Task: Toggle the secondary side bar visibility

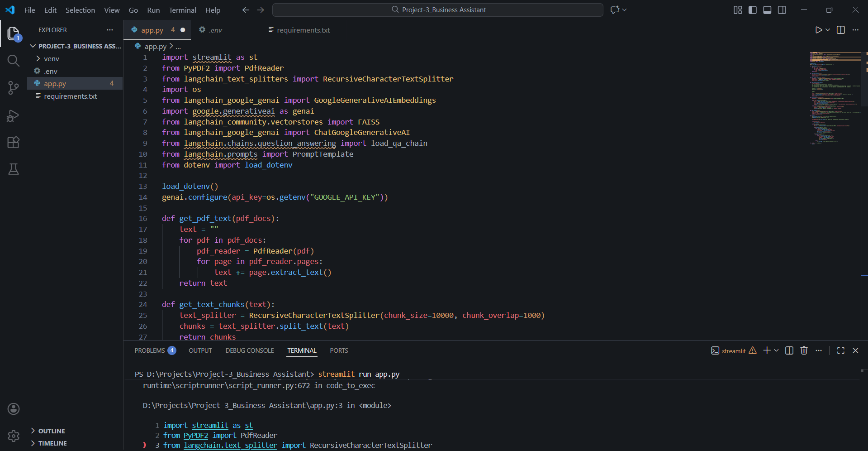Action: [782, 10]
